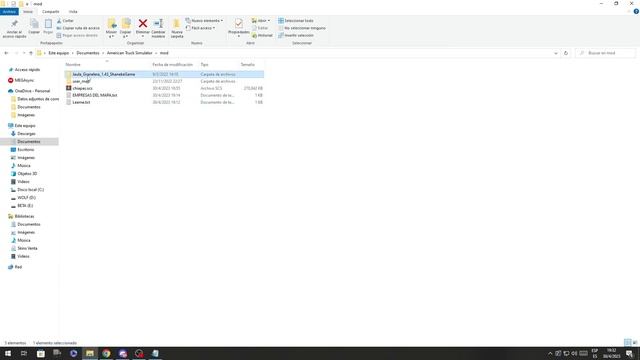Click the Up one level arrow
Image resolution: width=640 pixels, height=360 pixels.
31,53
